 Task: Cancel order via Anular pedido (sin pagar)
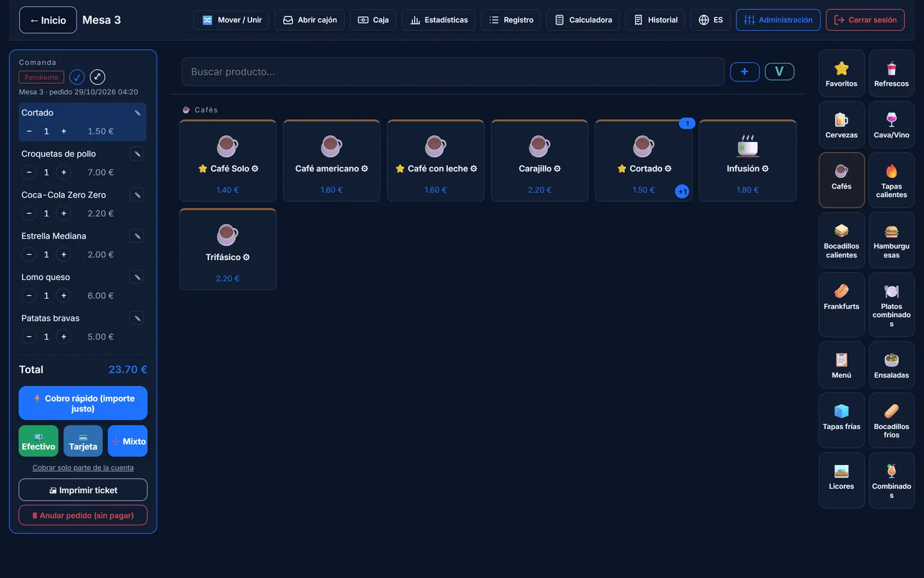[83, 515]
